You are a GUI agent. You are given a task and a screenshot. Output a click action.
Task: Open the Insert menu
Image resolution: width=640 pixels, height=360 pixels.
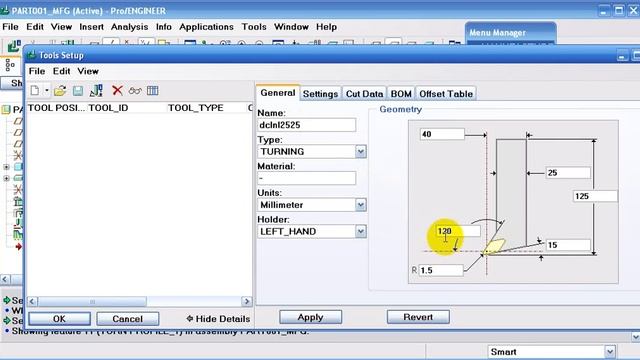point(91,27)
